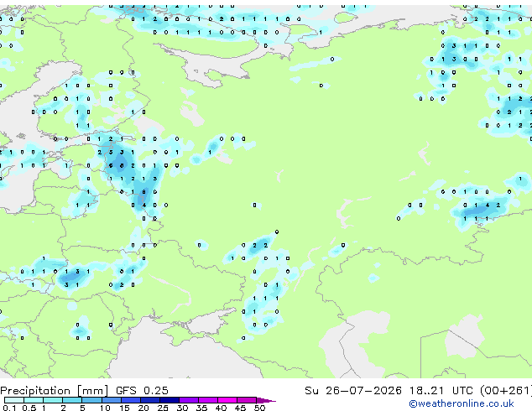
Task: Open the weatheronline.co.uk link
Action: click(x=462, y=403)
